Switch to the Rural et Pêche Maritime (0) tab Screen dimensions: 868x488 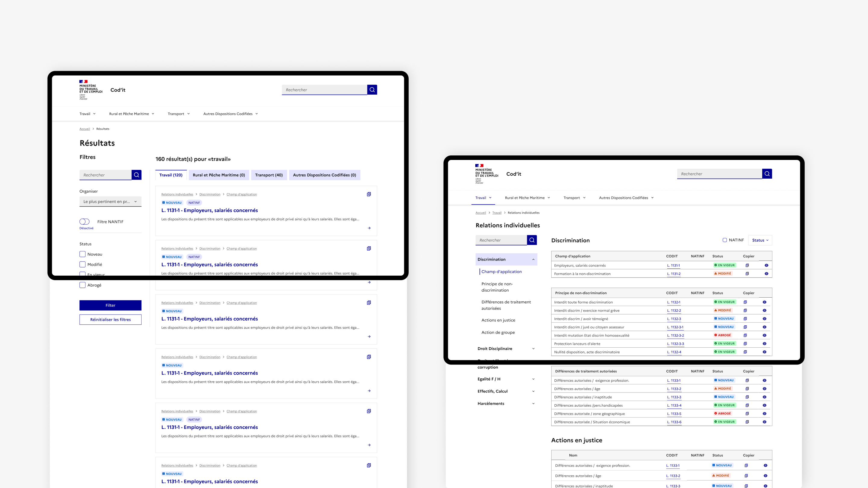(x=219, y=175)
